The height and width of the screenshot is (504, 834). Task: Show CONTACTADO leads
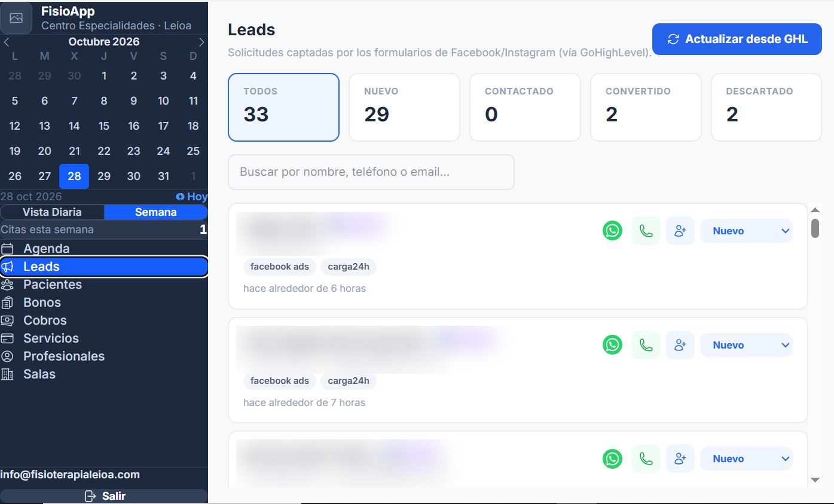[525, 107]
